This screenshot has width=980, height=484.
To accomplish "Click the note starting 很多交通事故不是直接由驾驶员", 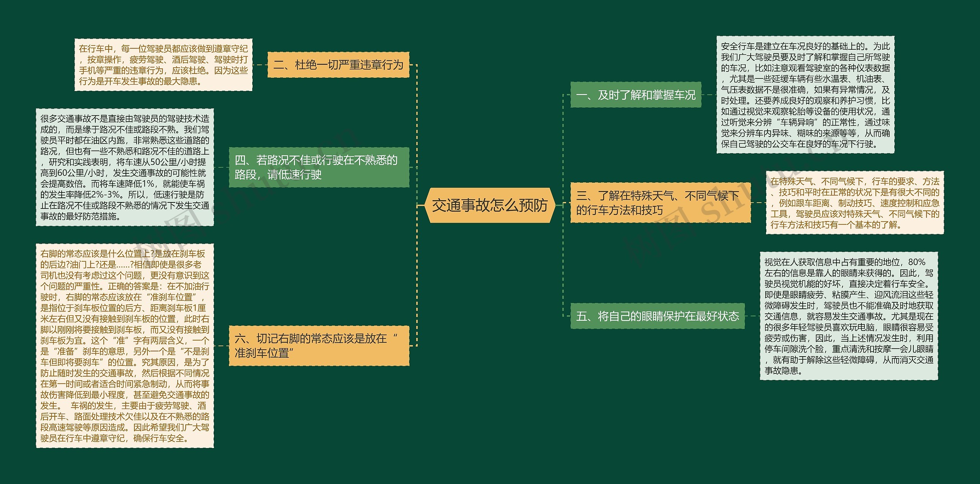I will [x=125, y=167].
